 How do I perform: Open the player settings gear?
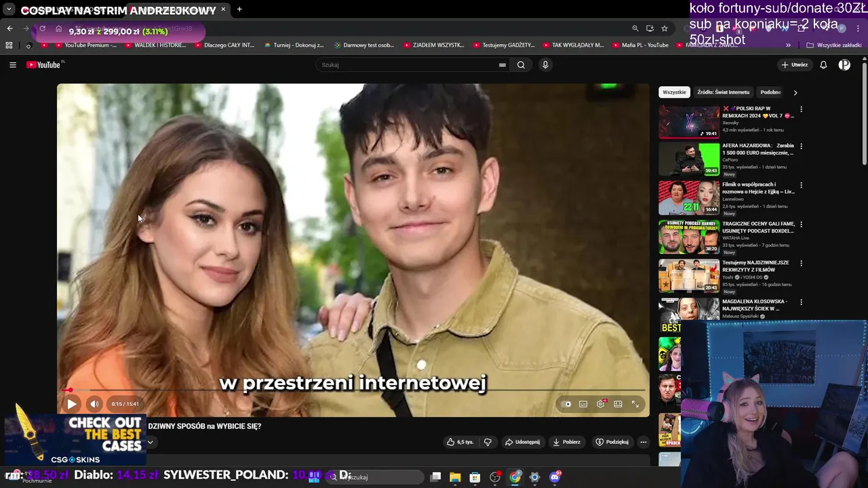pyautogui.click(x=601, y=404)
